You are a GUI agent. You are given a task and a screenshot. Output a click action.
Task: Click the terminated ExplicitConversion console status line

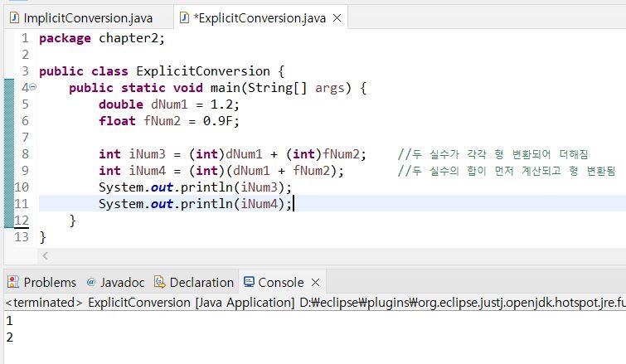(x=315, y=303)
